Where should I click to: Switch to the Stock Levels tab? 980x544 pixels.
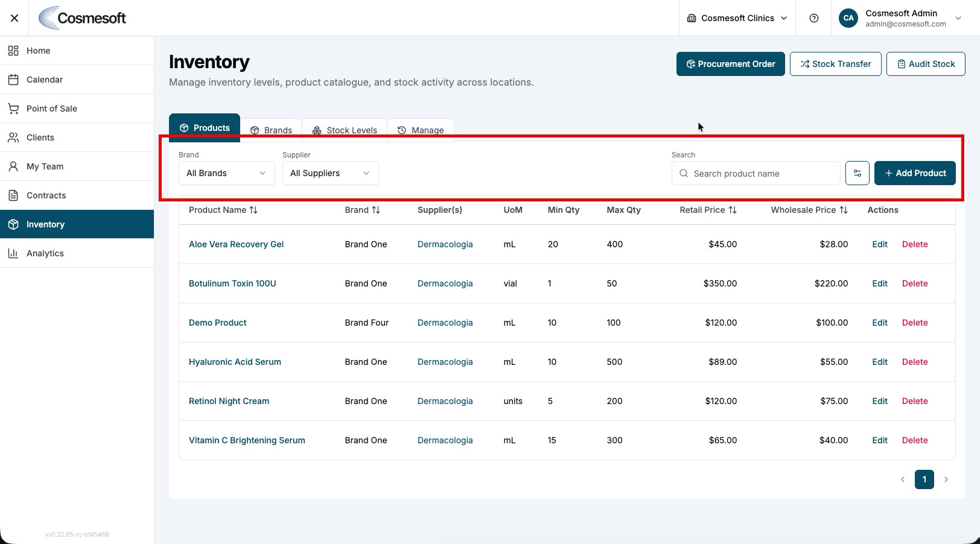pyautogui.click(x=345, y=130)
